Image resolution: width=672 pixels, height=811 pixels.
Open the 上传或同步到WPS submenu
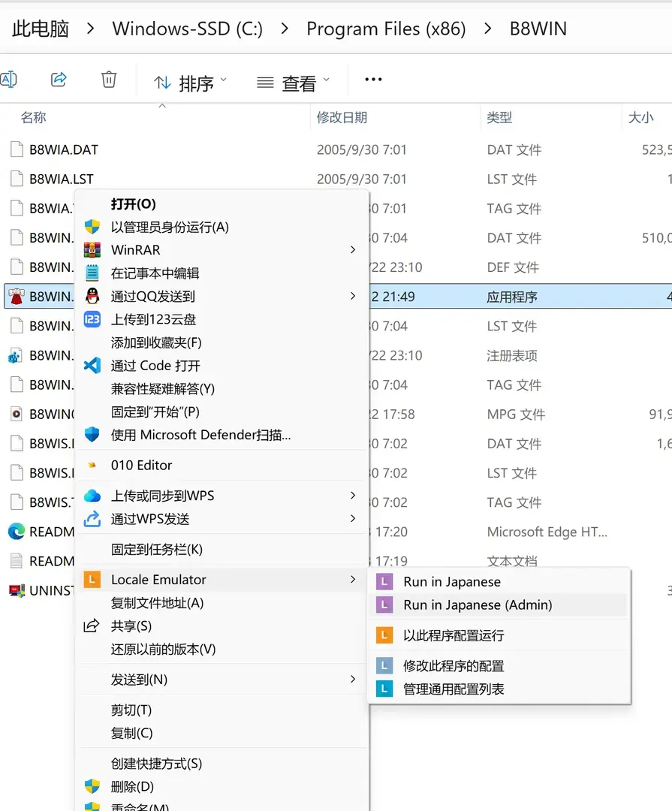(221, 496)
